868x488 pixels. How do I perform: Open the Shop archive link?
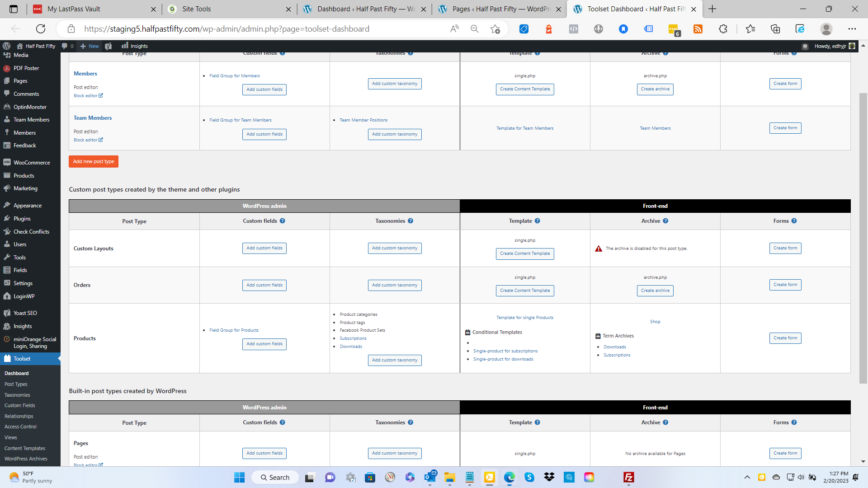coord(655,322)
